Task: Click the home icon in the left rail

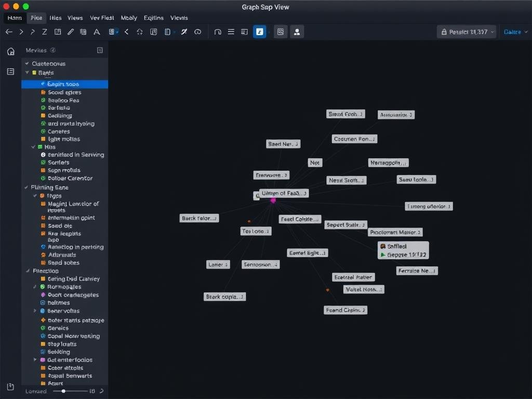Action: pyautogui.click(x=10, y=51)
